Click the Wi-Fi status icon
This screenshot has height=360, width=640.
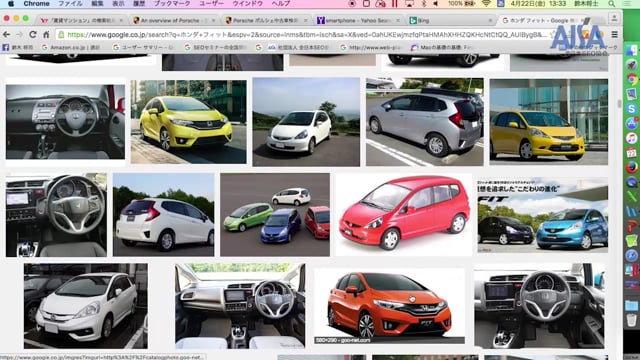[486, 4]
